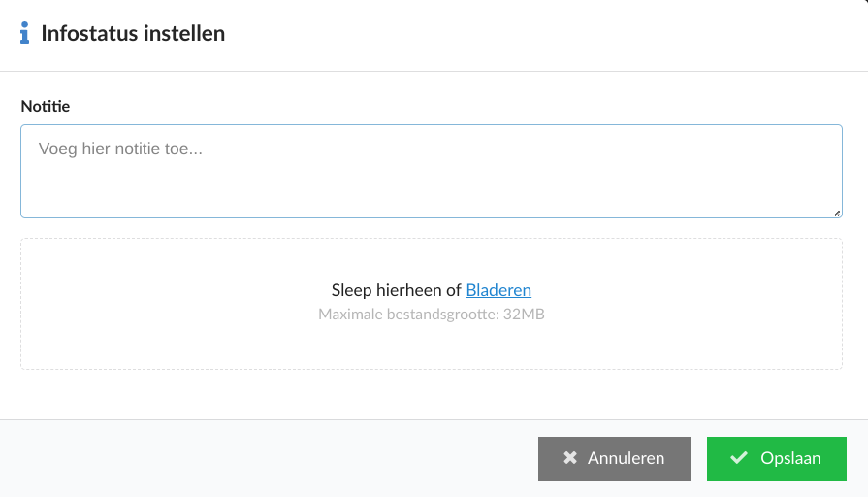Click the X icon on Annuleren
This screenshot has width=868, height=497.
click(570, 457)
